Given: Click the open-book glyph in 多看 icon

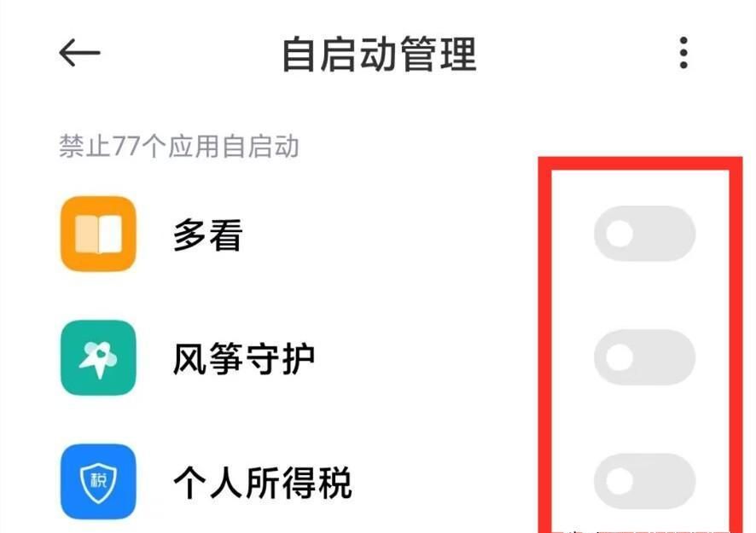Looking at the screenshot, I should pos(98,235).
